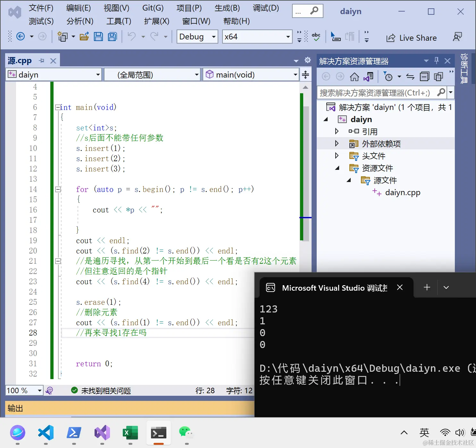Open the 帮助(H) menu

pos(237,21)
